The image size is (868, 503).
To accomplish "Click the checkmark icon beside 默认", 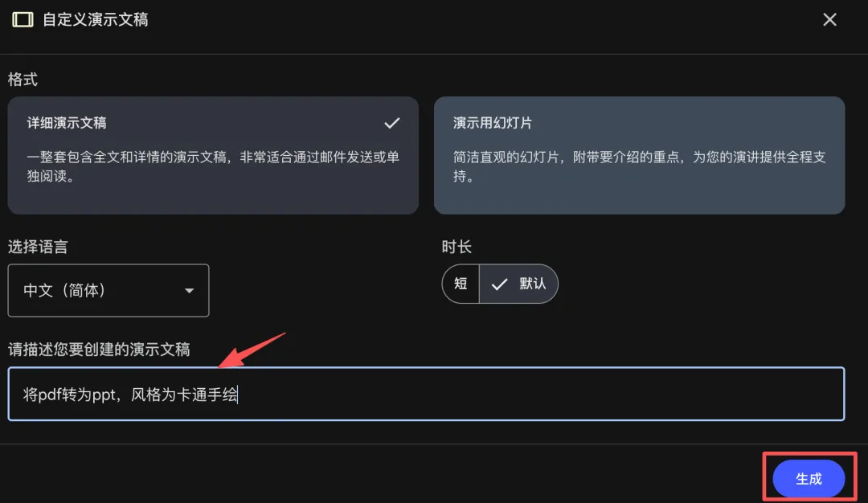I will (x=499, y=284).
